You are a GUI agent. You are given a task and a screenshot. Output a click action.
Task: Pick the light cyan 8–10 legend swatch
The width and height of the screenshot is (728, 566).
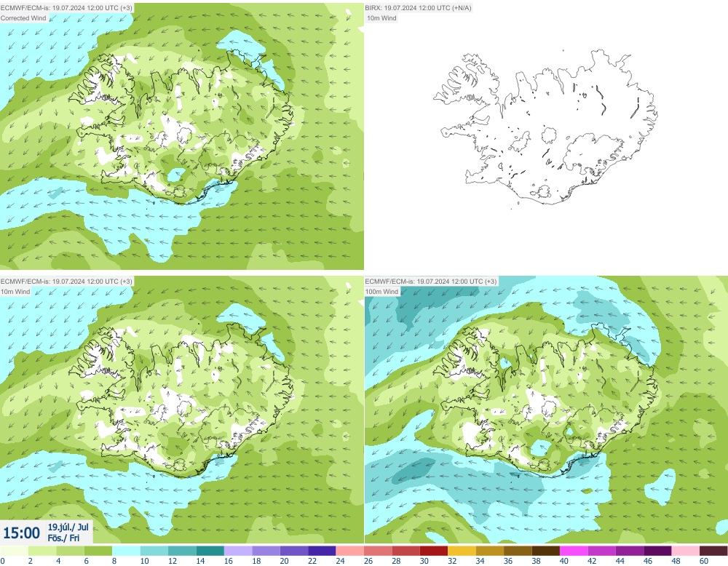[x=126, y=551]
